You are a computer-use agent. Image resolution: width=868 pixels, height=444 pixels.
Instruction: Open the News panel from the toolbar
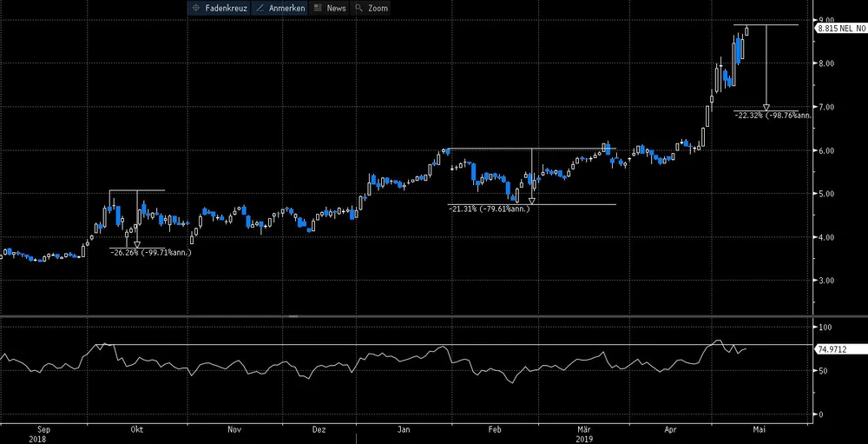(x=330, y=8)
